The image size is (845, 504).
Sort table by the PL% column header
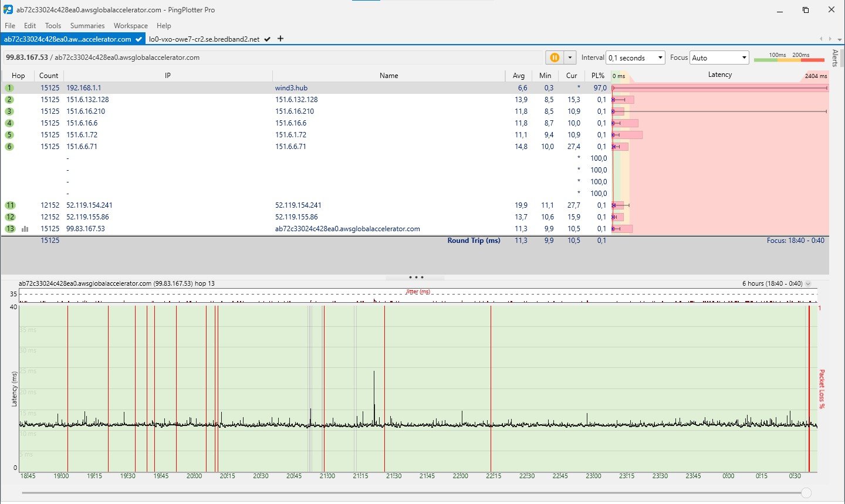pos(597,76)
